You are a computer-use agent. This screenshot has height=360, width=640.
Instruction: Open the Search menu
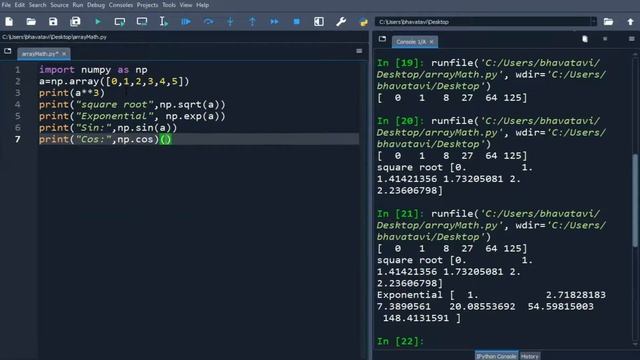pos(37,5)
